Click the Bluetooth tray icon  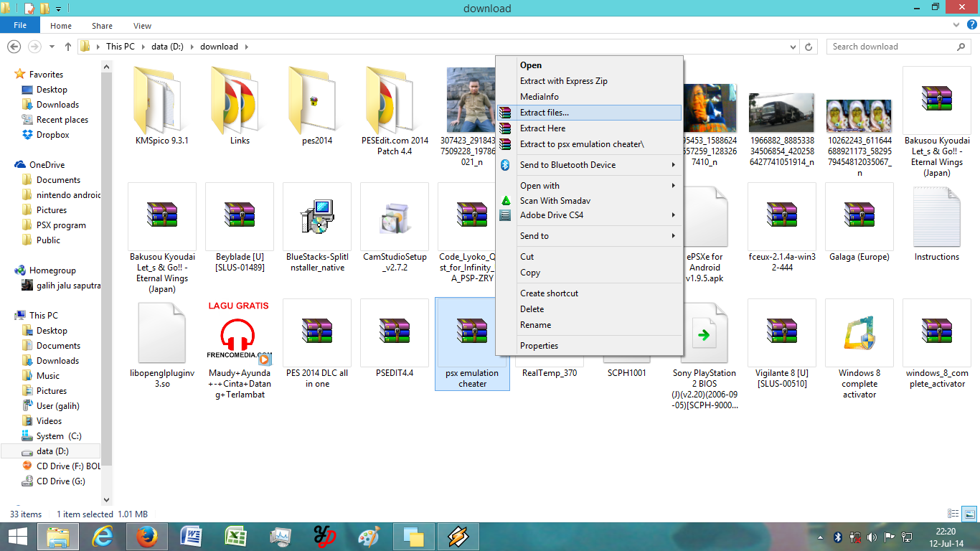tap(837, 537)
